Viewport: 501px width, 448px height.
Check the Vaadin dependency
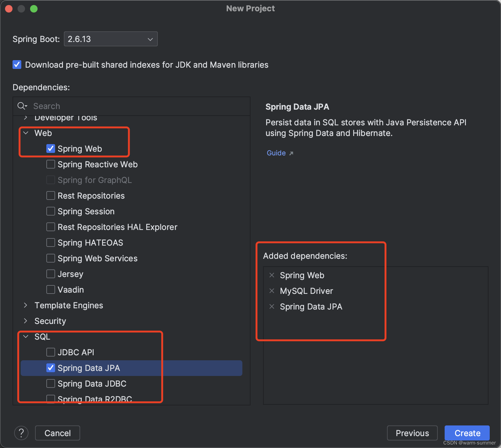click(x=51, y=289)
